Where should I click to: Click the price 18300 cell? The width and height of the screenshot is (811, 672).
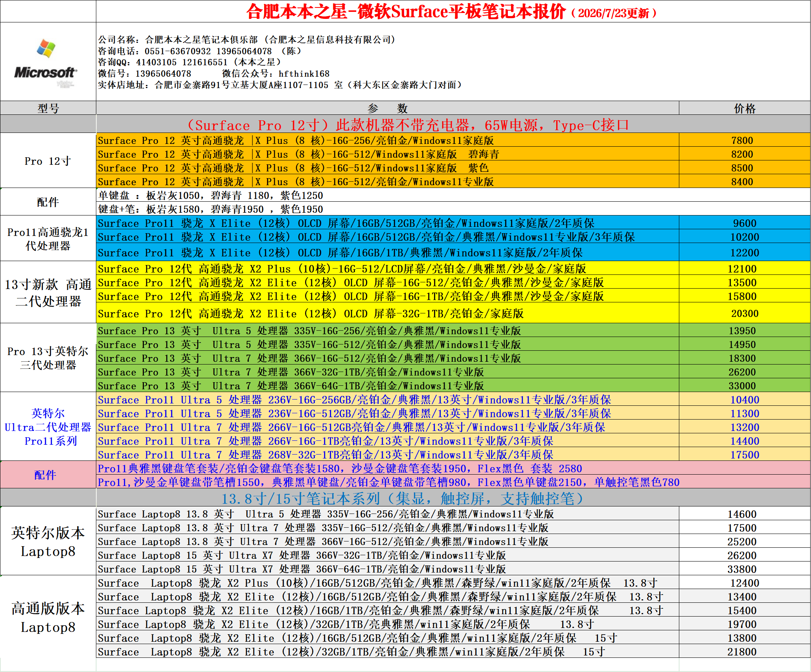(x=745, y=358)
